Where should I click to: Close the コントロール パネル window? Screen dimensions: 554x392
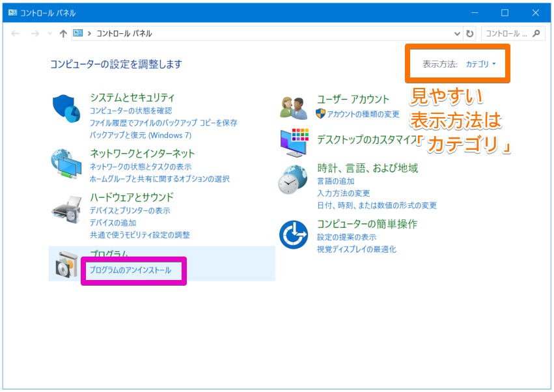coord(535,13)
